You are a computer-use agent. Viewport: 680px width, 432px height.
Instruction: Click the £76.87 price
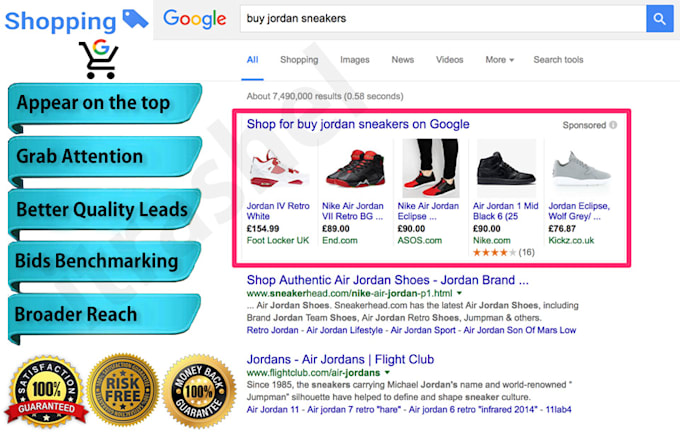coord(562,229)
